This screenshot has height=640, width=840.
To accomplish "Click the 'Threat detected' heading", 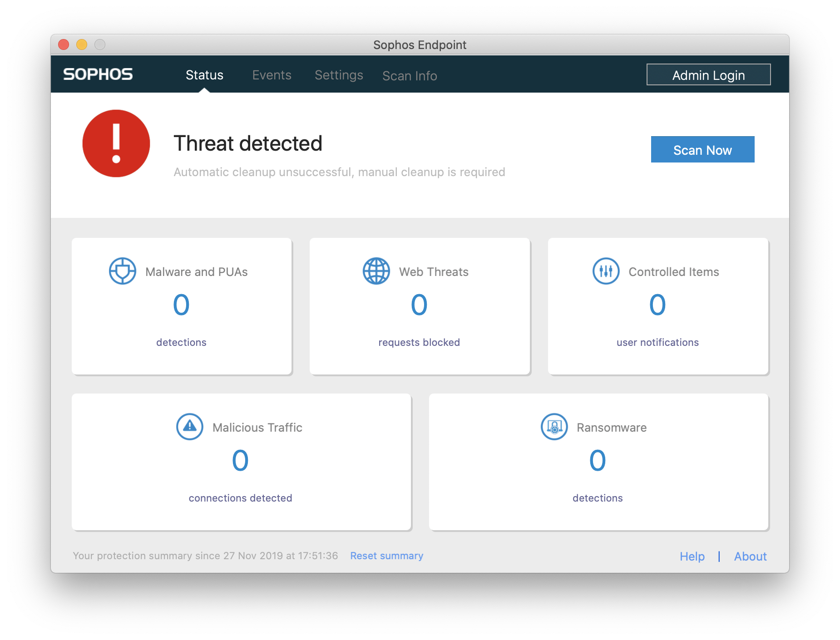I will (248, 143).
